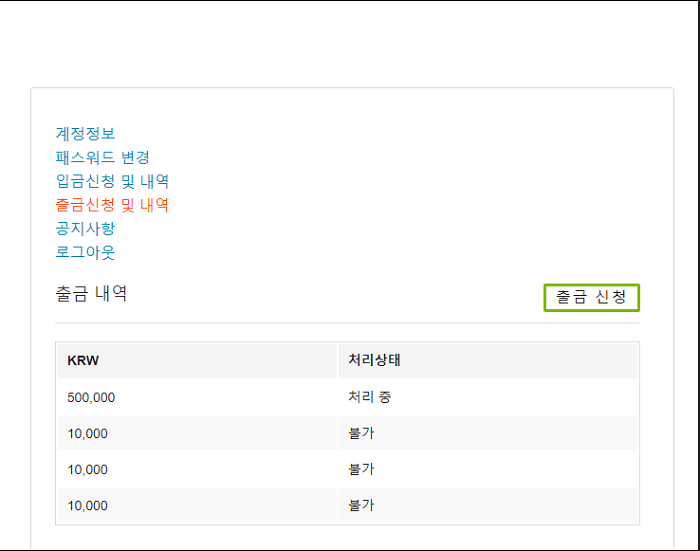Open 입금신청 및 내역 link
Screen dimensions: 700x551
tap(112, 181)
